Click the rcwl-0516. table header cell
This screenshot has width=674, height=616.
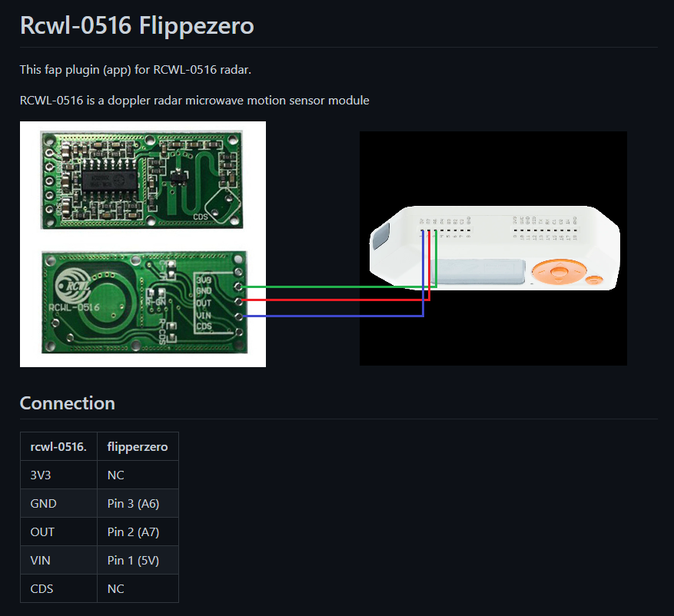[58, 446]
